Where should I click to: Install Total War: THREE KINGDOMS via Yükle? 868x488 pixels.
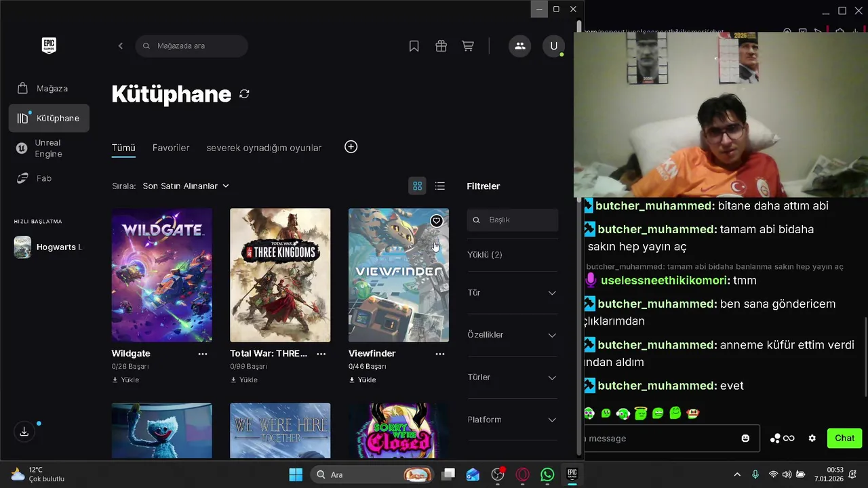244,380
